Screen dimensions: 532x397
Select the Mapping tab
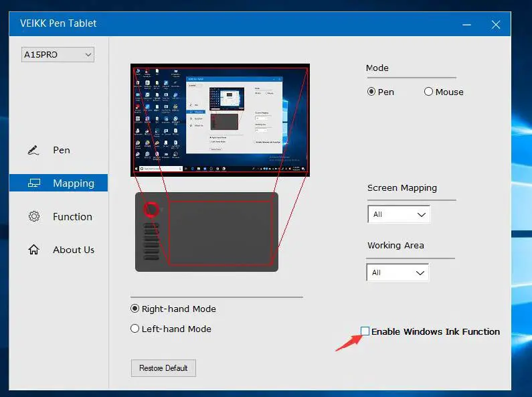(58, 183)
